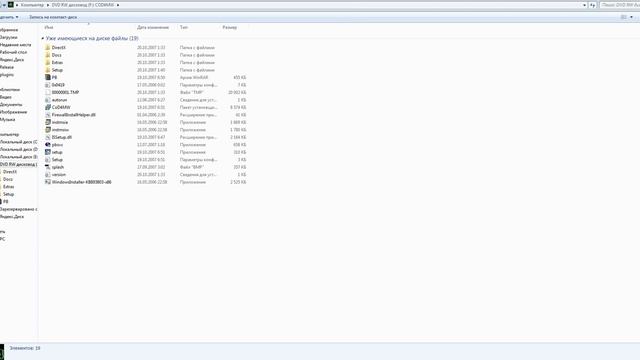
Task: Open the address bar history dropdown
Action: pos(584,5)
